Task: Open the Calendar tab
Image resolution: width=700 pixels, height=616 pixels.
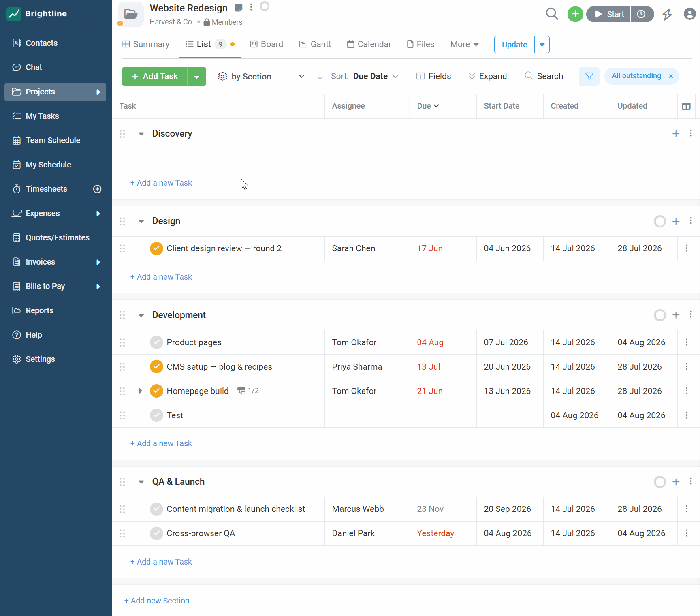Action: [x=369, y=44]
